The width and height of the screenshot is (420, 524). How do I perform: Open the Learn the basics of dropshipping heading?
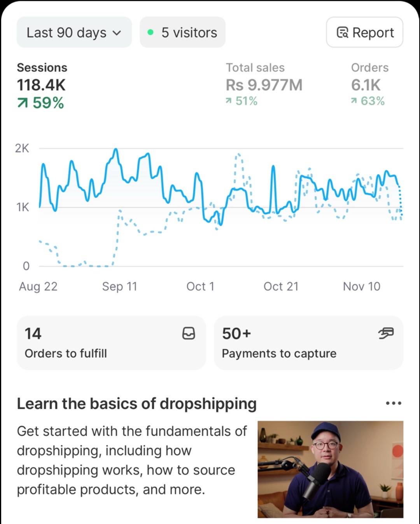pyautogui.click(x=136, y=403)
